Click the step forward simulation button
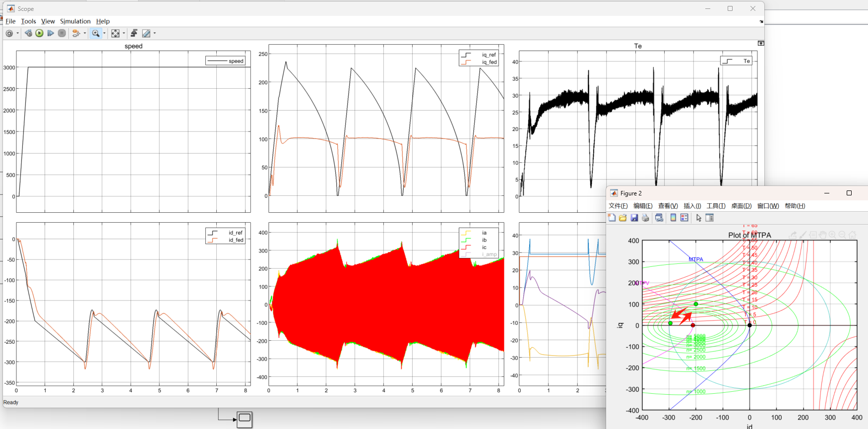Screen dimensions: 868x429 [x=50, y=33]
